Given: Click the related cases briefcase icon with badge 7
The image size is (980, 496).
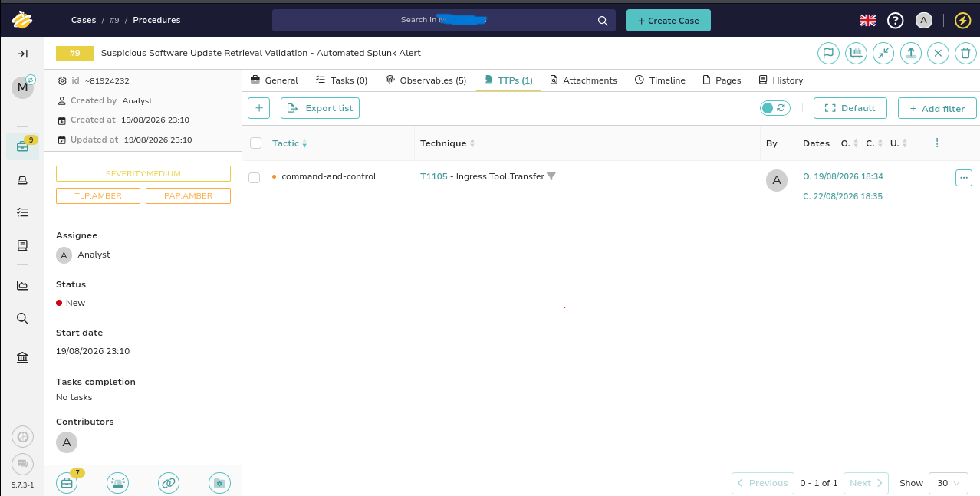Looking at the screenshot, I should pos(67,482).
